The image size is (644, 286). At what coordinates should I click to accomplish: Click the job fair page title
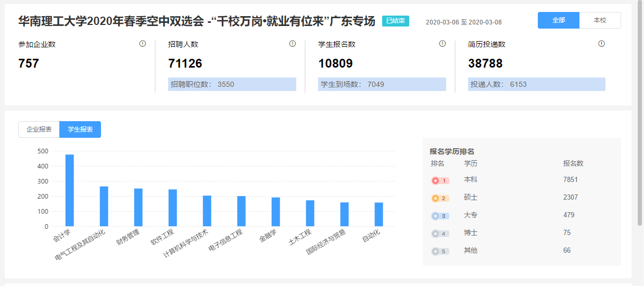[x=197, y=21]
